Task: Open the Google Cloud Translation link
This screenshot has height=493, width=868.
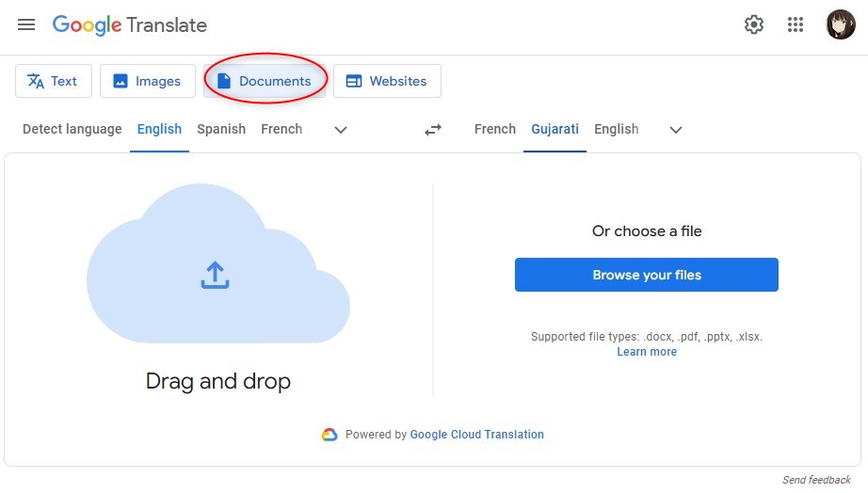Action: [476, 435]
